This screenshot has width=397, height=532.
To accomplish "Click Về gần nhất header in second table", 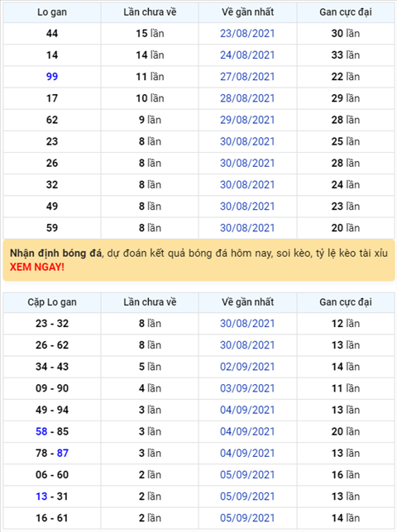I will (x=247, y=302).
